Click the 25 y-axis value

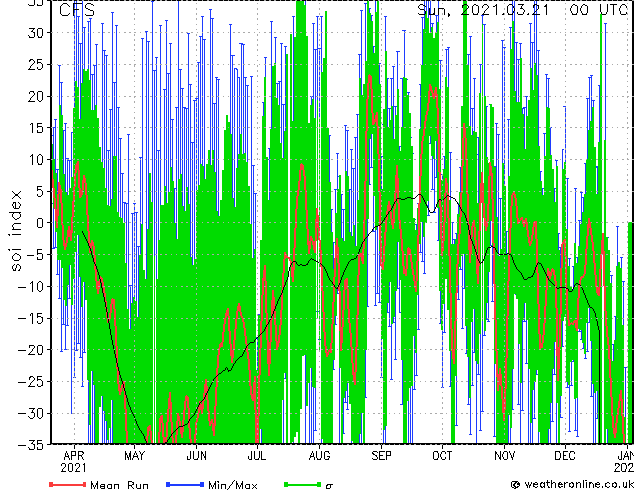click(x=38, y=65)
